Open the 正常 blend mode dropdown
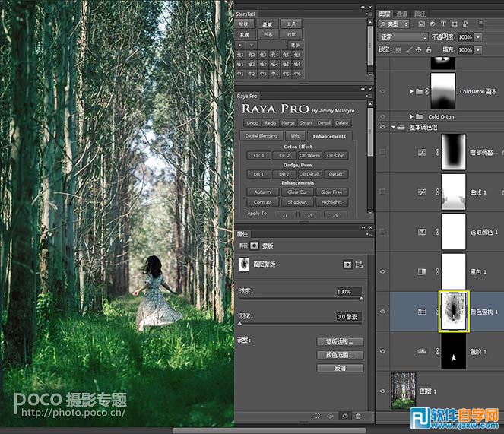504x434 pixels. click(x=403, y=37)
